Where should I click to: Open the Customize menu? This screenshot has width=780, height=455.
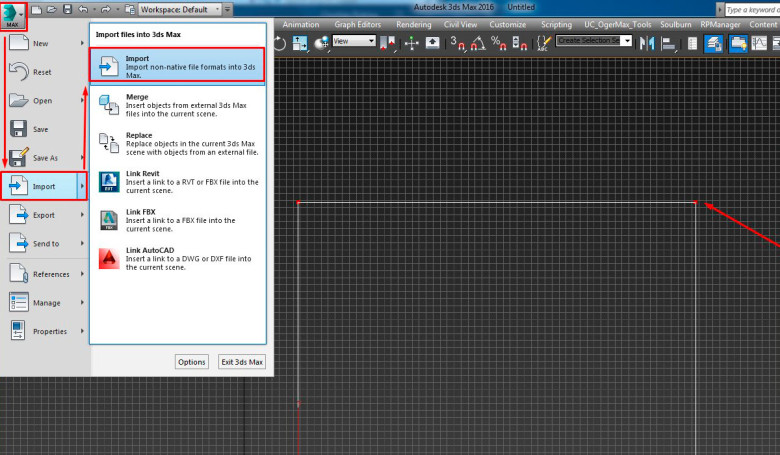pos(507,24)
